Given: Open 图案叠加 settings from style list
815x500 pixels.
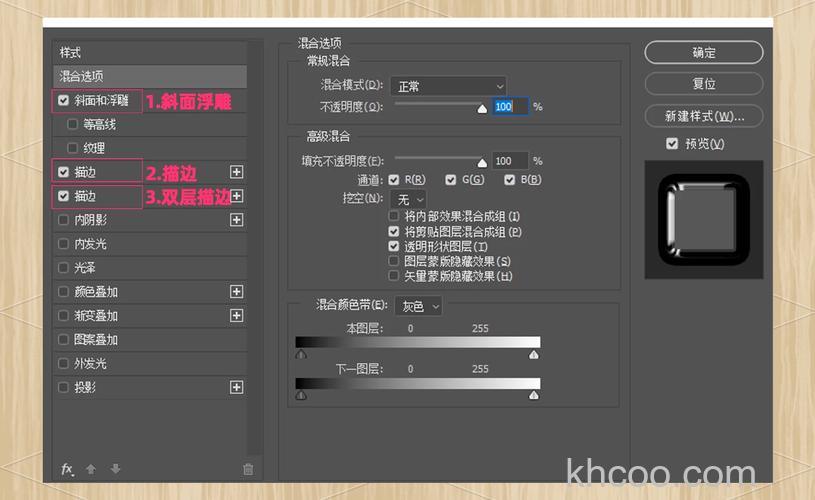Looking at the screenshot, I should click(x=96, y=339).
